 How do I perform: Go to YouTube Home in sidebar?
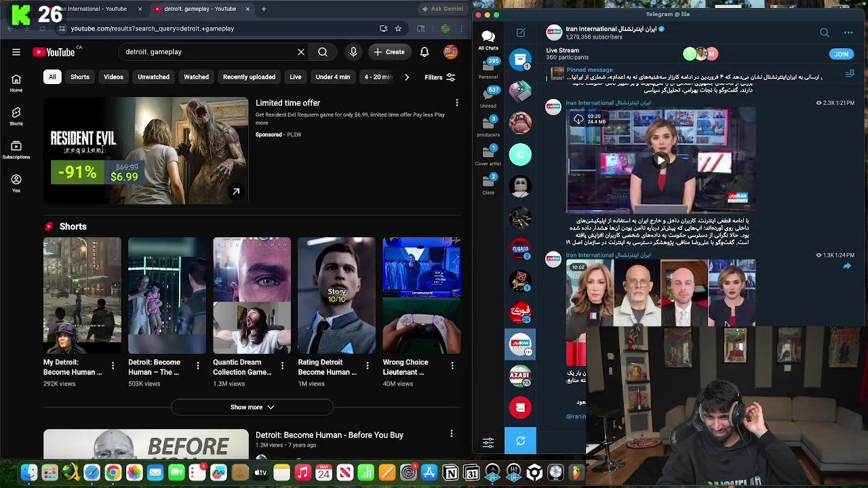(16, 83)
